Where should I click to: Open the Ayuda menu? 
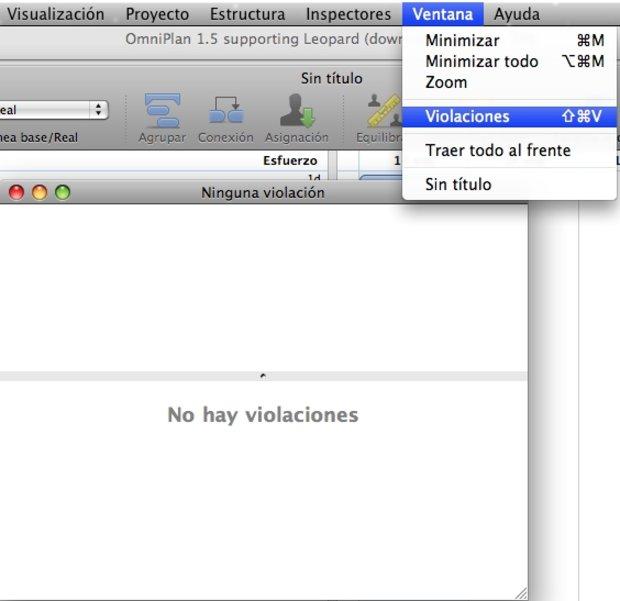(516, 14)
